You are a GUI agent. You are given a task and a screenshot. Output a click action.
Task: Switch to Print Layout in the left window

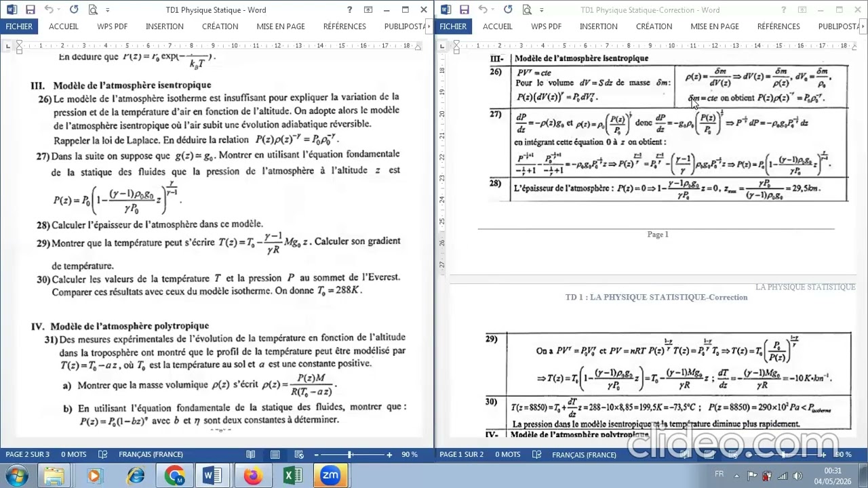coord(275,454)
